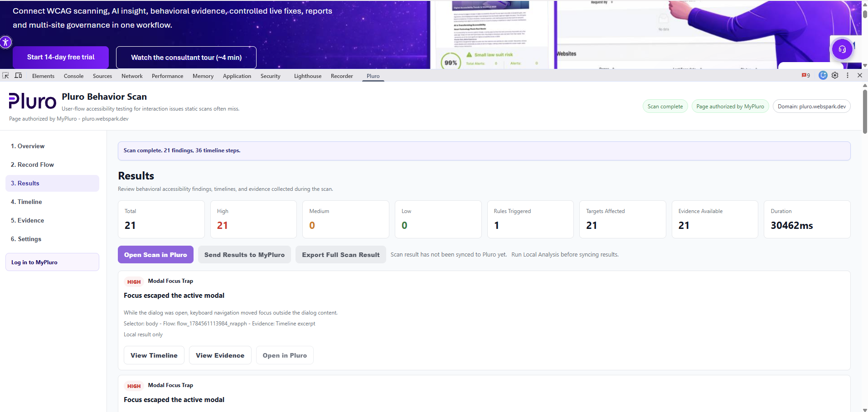Click the Domain: pluro.webspark.dev badge

point(812,107)
